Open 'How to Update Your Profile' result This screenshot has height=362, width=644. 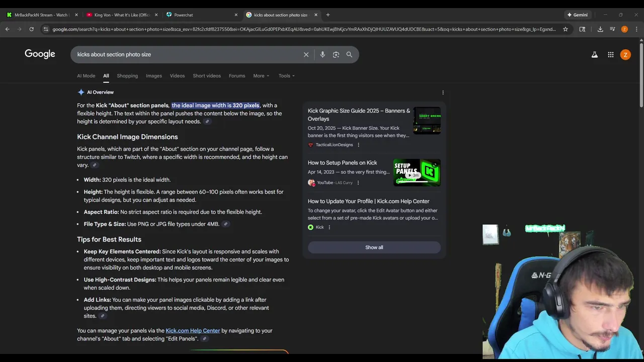368,202
